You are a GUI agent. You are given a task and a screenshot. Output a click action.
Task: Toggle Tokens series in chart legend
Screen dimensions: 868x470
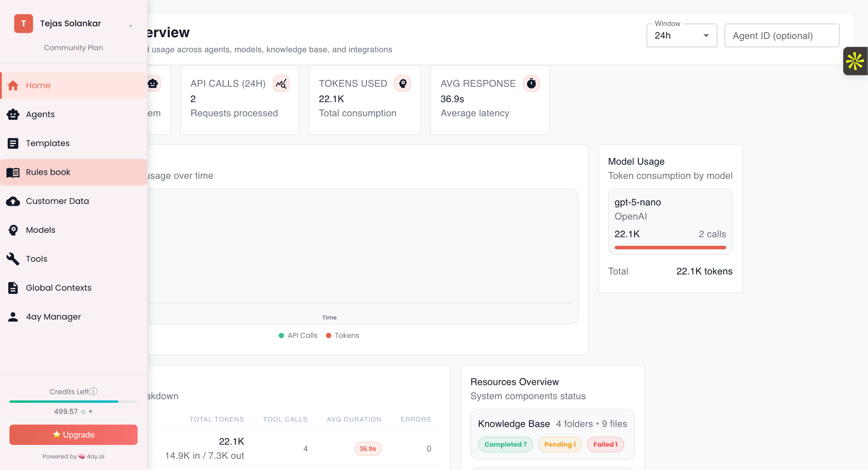click(x=342, y=335)
